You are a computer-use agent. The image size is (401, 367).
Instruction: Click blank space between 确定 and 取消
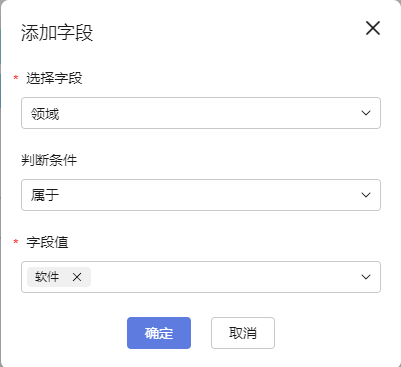click(201, 333)
